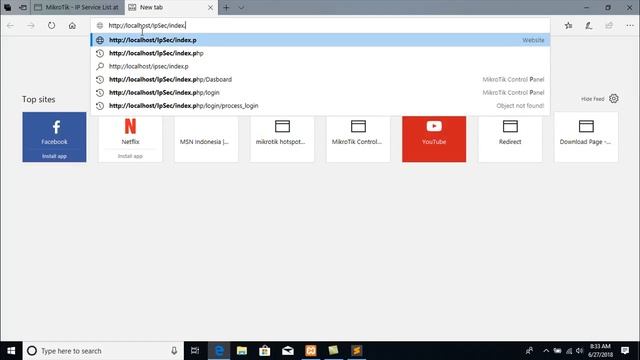640x360 pixels.
Task: Open the Action Center notifications icon
Action: click(625, 351)
